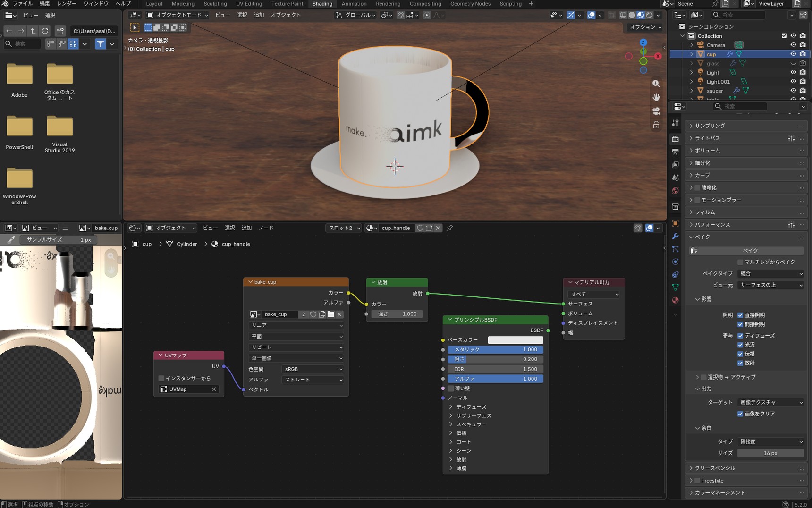Enable マルチレゾからベイク checkbox
Image resolution: width=812 pixels, height=508 pixels.
point(740,262)
